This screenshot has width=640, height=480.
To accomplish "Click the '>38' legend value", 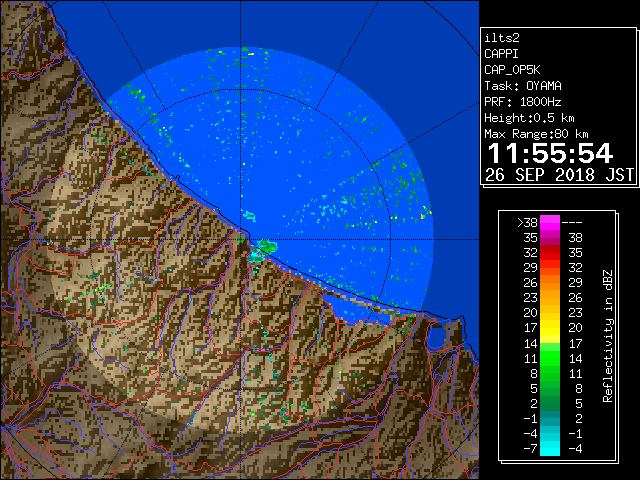I will [527, 223].
